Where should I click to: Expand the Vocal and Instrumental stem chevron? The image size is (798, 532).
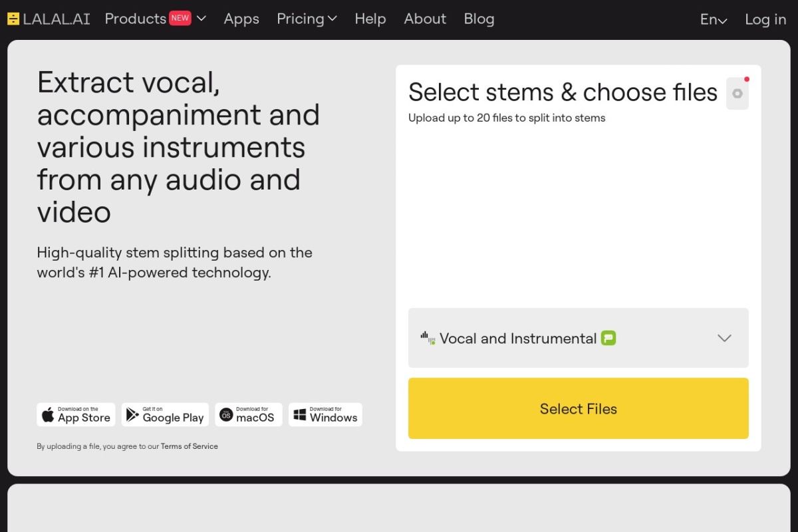[724, 338]
